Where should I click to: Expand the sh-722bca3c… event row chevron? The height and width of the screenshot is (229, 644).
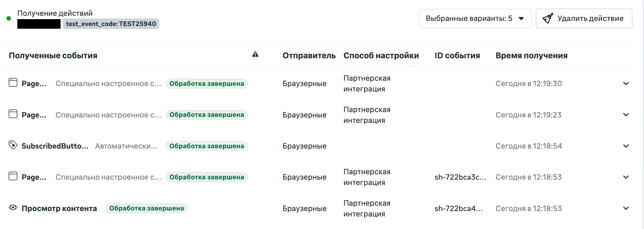[x=626, y=177]
